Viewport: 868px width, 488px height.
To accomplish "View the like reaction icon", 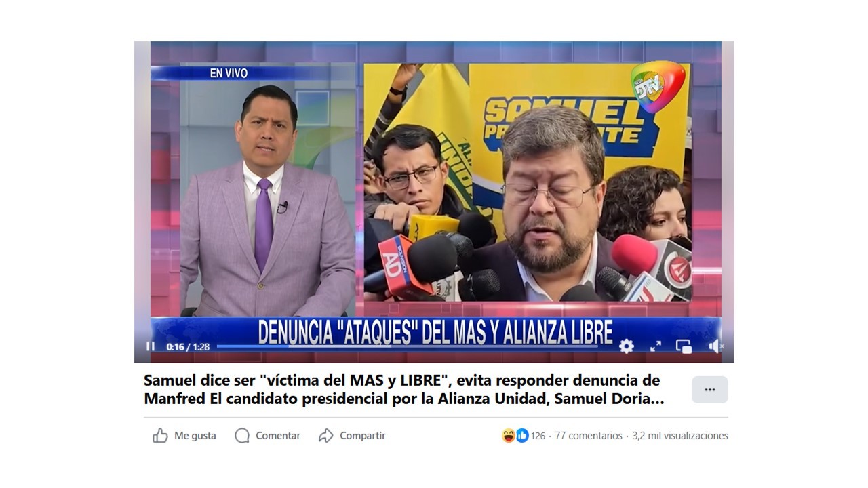I will click(522, 436).
